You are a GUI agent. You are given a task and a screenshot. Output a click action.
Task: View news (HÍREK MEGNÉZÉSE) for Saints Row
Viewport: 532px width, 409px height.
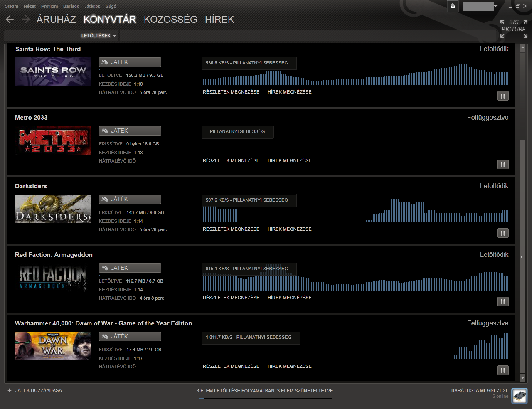point(290,92)
